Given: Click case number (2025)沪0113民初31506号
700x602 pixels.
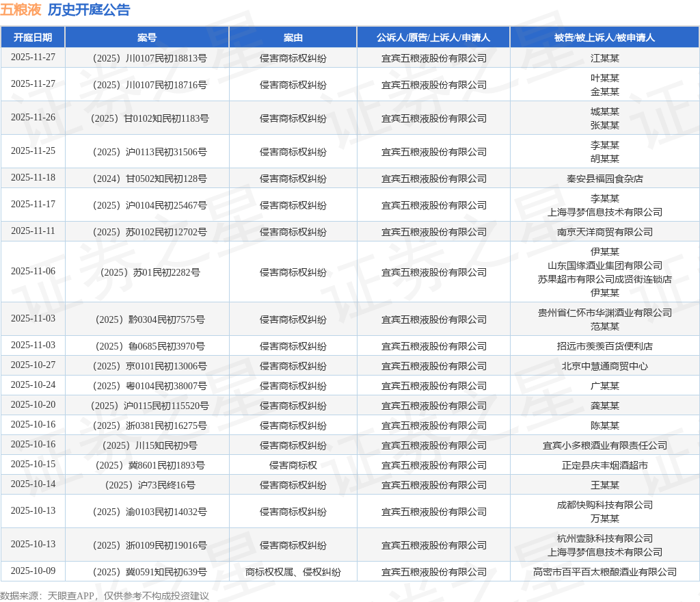Looking at the screenshot, I should (150, 152).
